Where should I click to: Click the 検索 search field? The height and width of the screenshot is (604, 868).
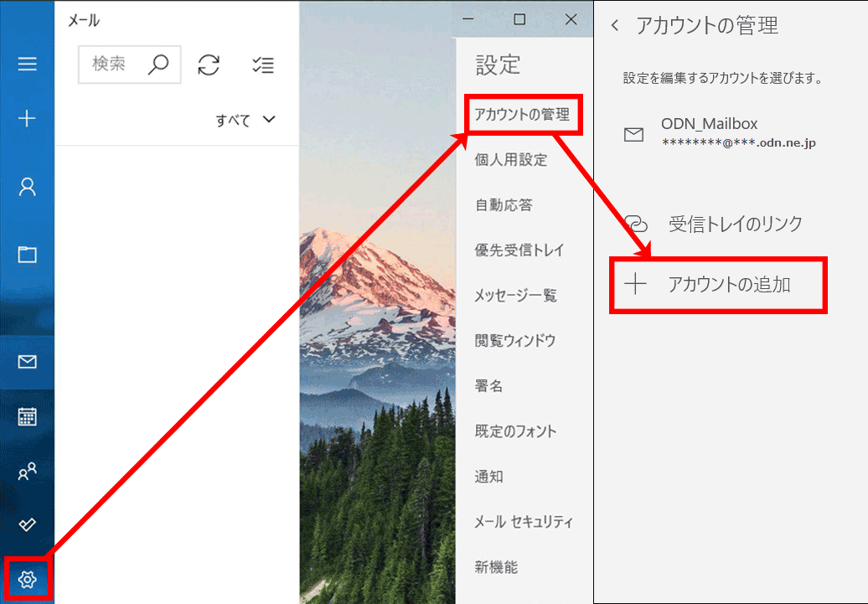(x=130, y=65)
